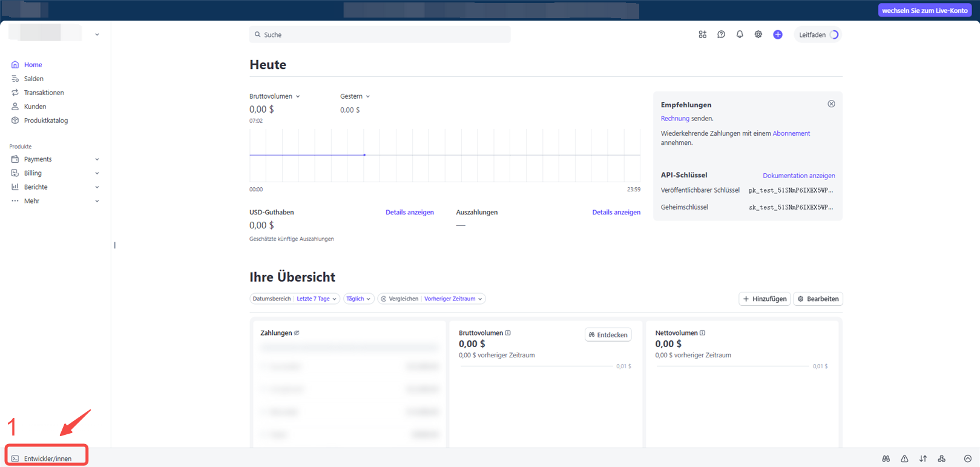Screen dimensions: 980x467
Task: Click the up-down arrows icon in bottom bar
Action: point(923,459)
